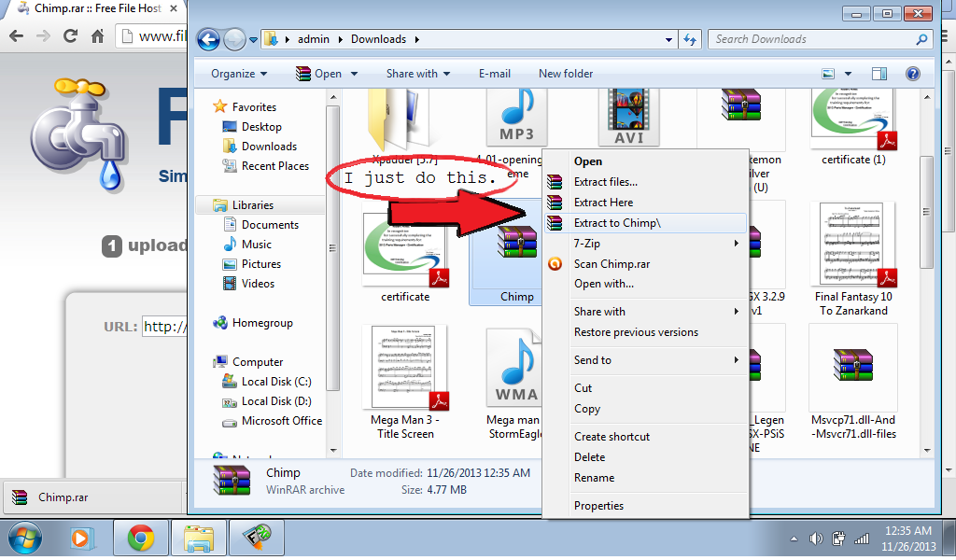This screenshot has height=560, width=956.
Task: Select the Msvcp71.dll-And-Msvcr71.dll-files archive
Action: [853, 383]
